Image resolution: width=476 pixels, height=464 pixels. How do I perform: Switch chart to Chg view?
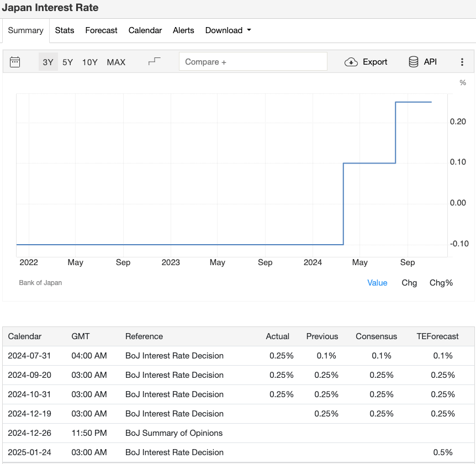[x=409, y=283]
